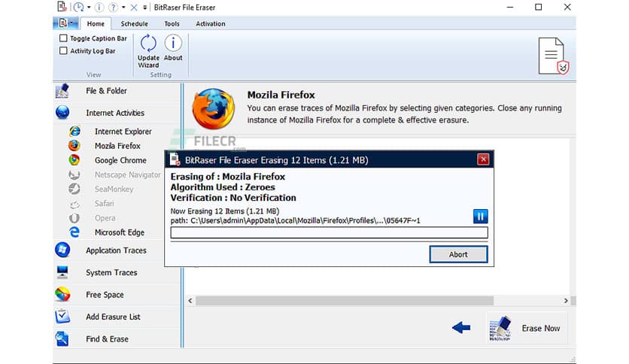Image resolution: width=629 pixels, height=364 pixels.
Task: Enable the Toggle Caption Bar checkbox
Action: (x=63, y=38)
